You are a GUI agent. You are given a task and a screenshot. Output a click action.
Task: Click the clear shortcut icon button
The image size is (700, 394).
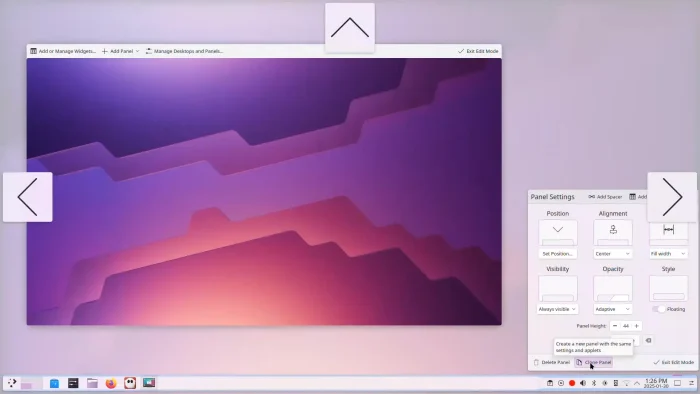tap(649, 340)
